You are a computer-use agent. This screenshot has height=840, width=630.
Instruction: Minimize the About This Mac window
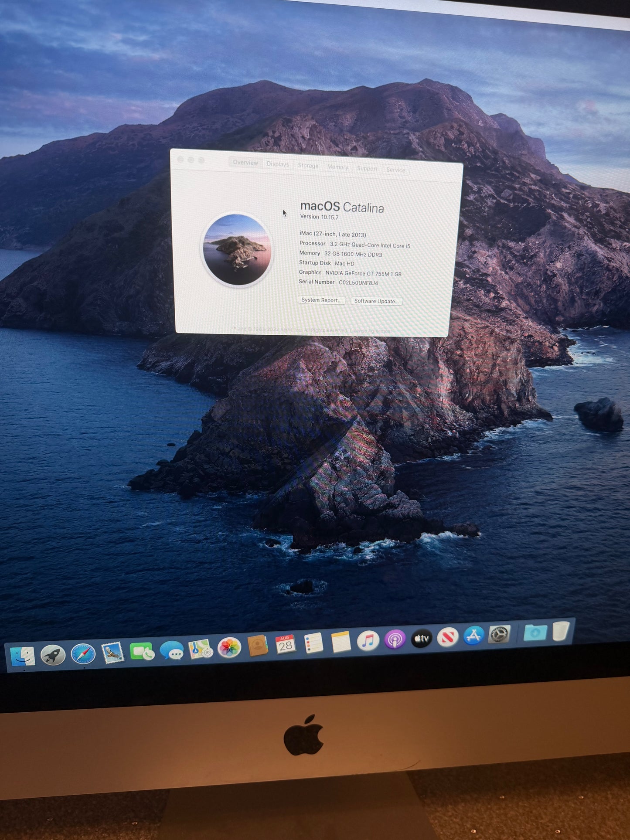[x=191, y=160]
